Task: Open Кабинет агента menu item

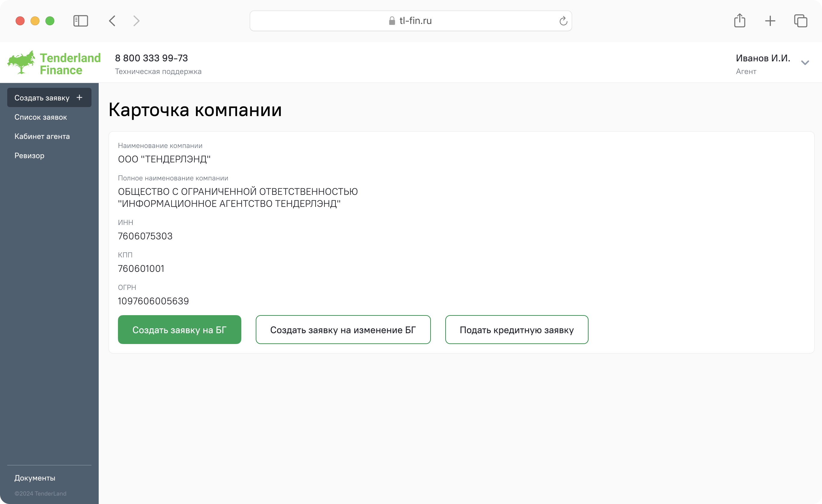Action: 42,136
